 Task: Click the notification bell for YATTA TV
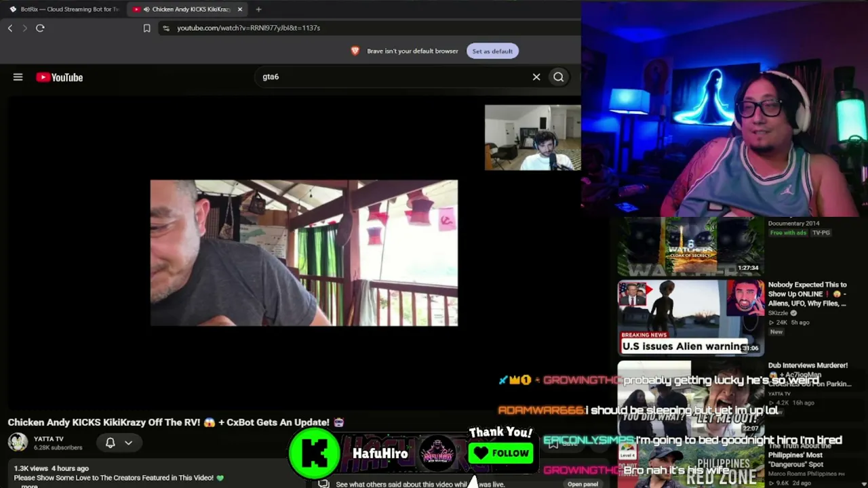(x=110, y=443)
